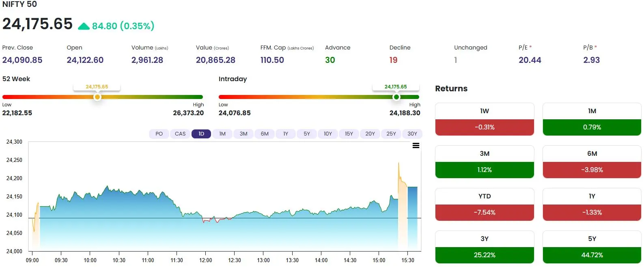Click the Advance count 30

point(330,60)
